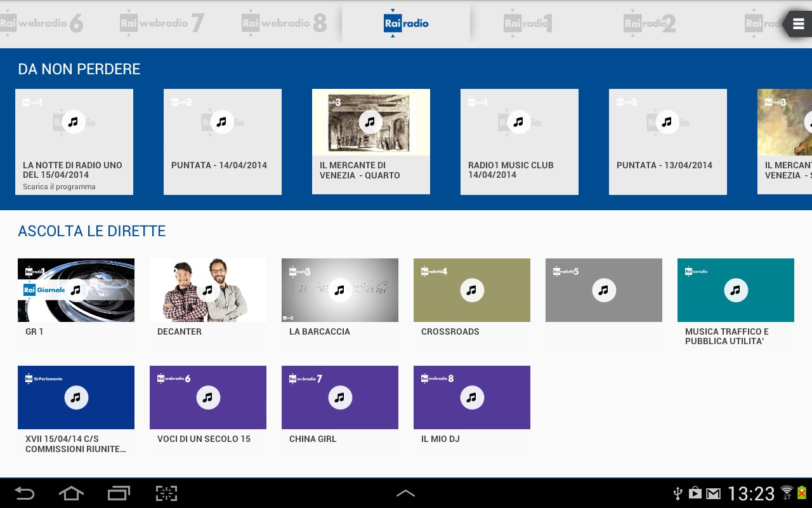Play Il Mio DJ live music icon
The width and height of the screenshot is (812, 508).
coord(472,398)
